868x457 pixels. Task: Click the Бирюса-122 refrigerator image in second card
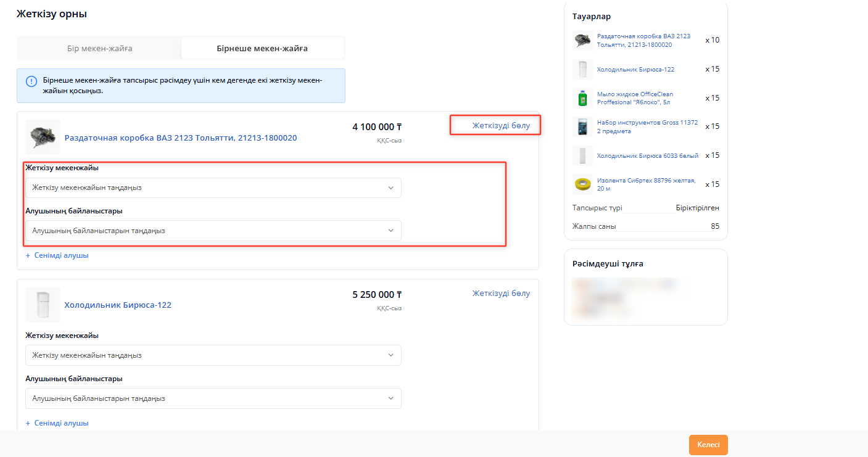tap(43, 305)
